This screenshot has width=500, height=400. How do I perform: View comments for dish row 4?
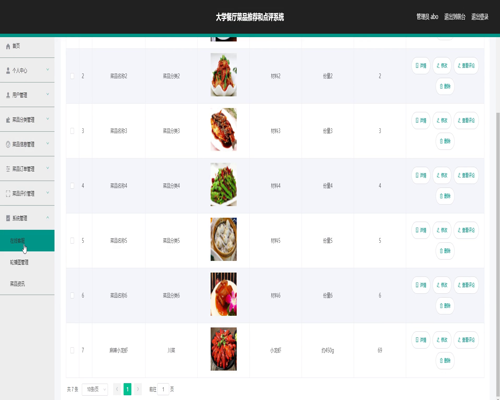(x=466, y=175)
